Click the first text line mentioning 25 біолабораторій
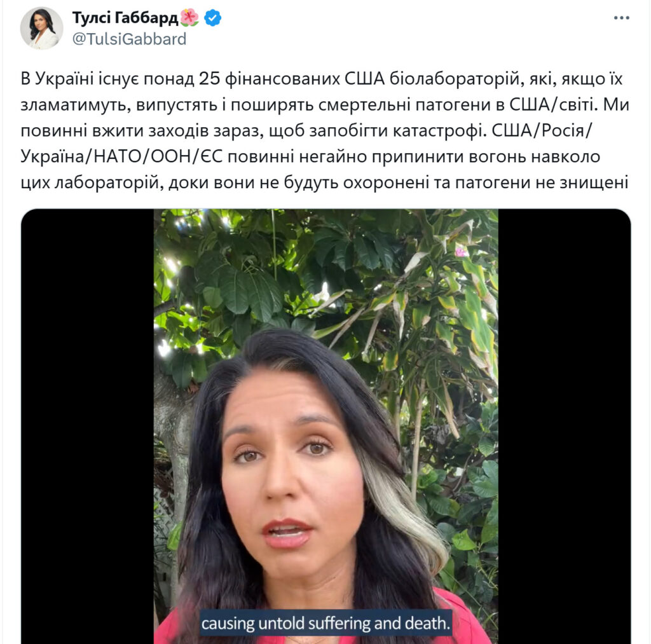Image resolution: width=651 pixels, height=644 pixels. click(322, 78)
